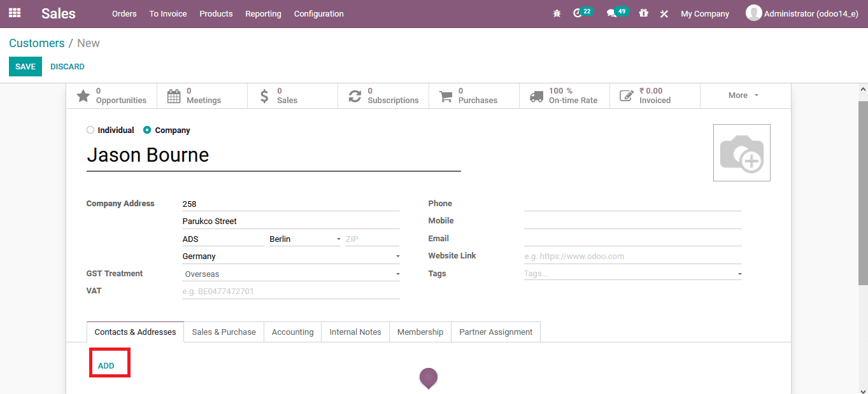
Task: Expand the More stat buttons dropdown
Action: pos(745,95)
